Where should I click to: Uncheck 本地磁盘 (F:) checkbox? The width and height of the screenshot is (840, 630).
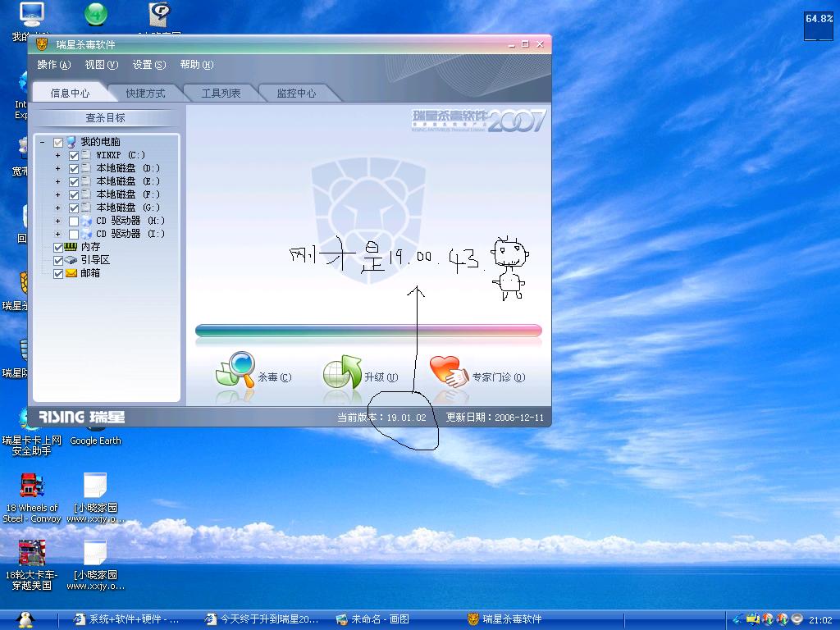(x=74, y=195)
